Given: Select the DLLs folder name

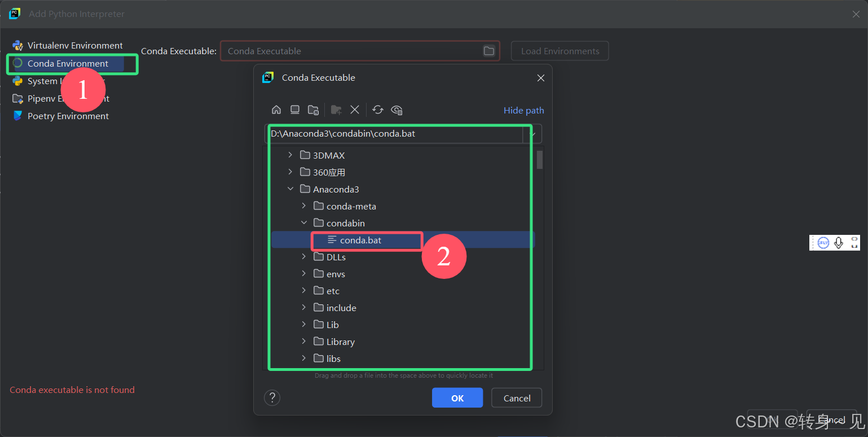Looking at the screenshot, I should click(x=336, y=257).
